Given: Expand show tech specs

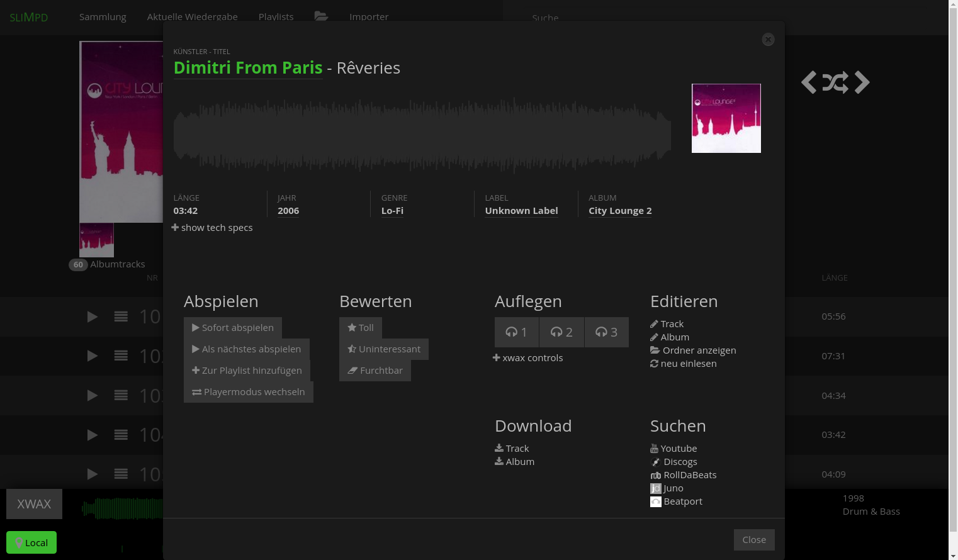Looking at the screenshot, I should [212, 228].
